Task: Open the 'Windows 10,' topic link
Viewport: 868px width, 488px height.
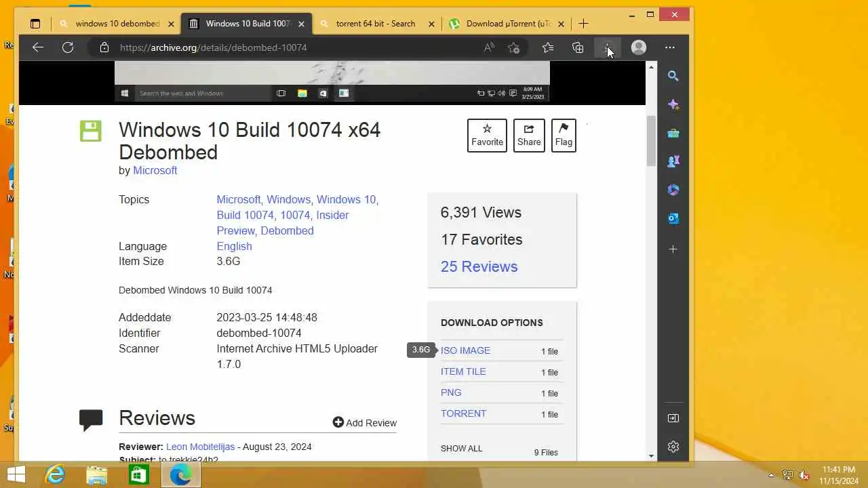Action: (347, 199)
